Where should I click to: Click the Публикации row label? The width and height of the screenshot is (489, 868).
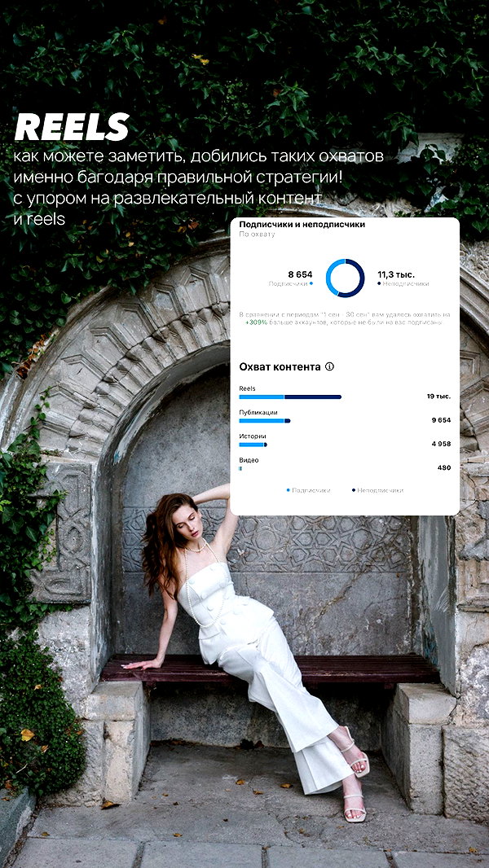[258, 412]
